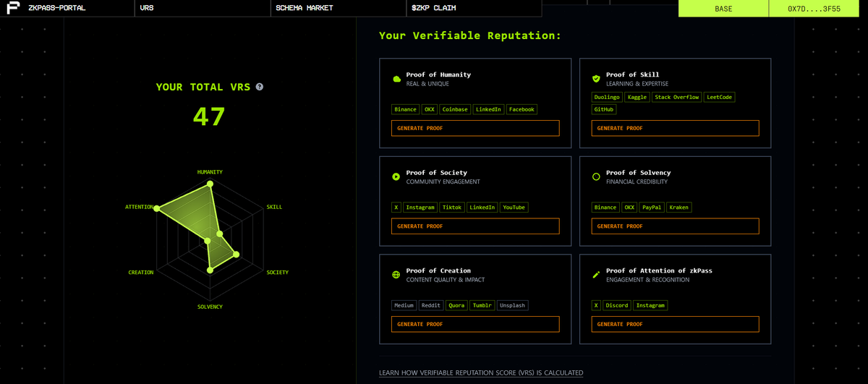
Task: Select the LeetCode tag
Action: tap(720, 97)
